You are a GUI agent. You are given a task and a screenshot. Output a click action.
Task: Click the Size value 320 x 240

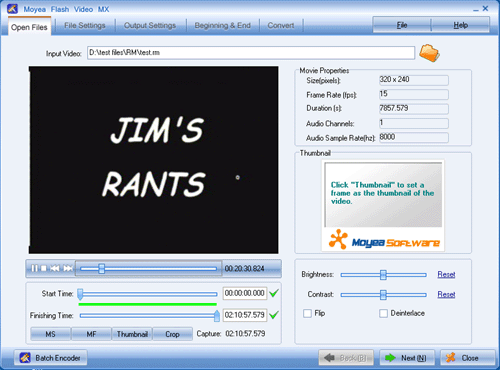[414, 80]
